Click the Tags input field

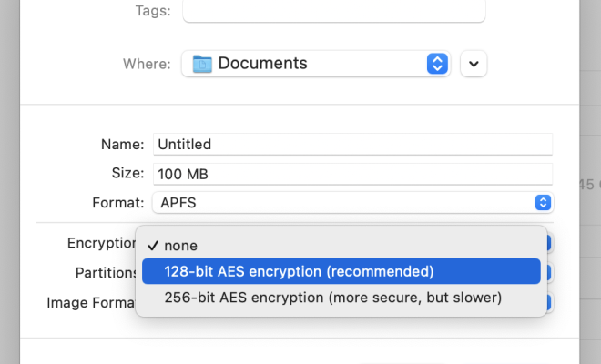pos(334,11)
